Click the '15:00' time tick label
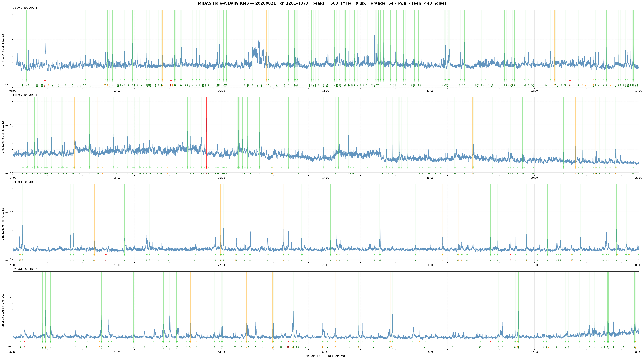The height and width of the screenshot is (359, 644). pyautogui.click(x=117, y=178)
